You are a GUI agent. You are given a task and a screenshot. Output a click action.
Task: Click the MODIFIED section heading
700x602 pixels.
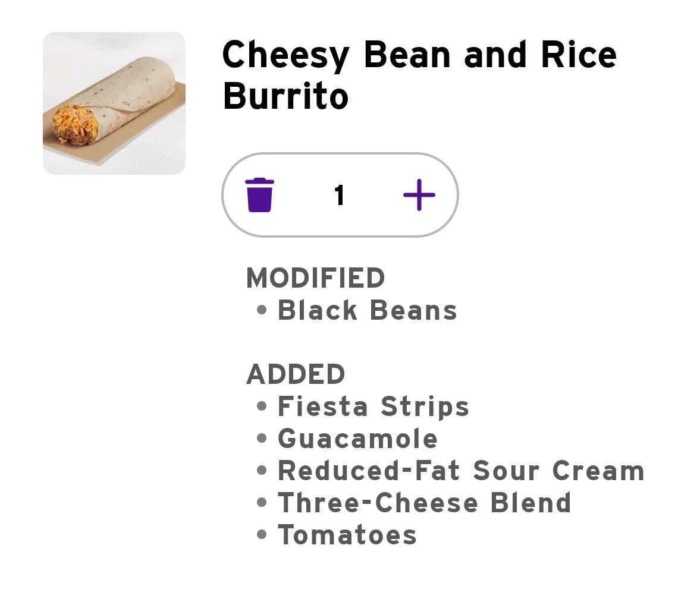click(316, 278)
